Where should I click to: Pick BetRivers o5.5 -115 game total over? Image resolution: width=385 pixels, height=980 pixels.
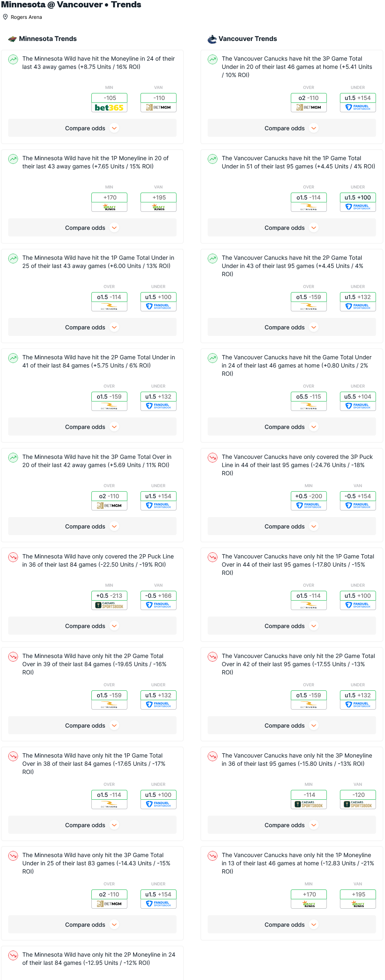pyautogui.click(x=308, y=401)
